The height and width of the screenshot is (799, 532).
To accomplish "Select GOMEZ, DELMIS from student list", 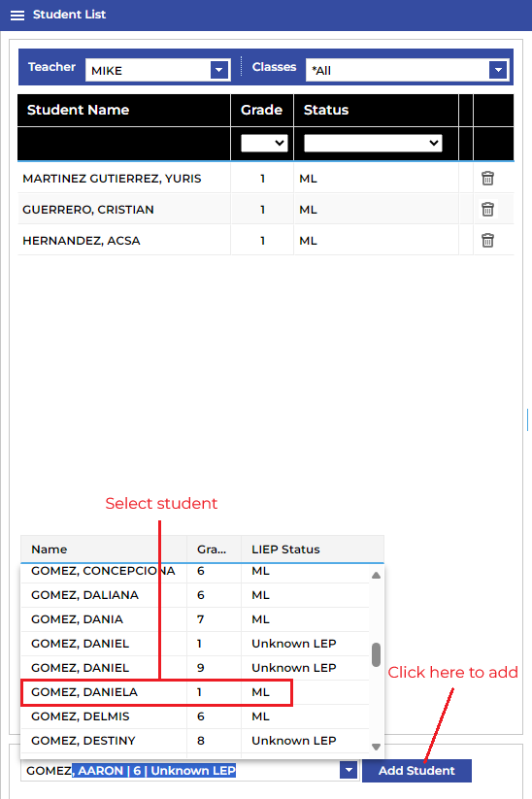I will (195, 716).
